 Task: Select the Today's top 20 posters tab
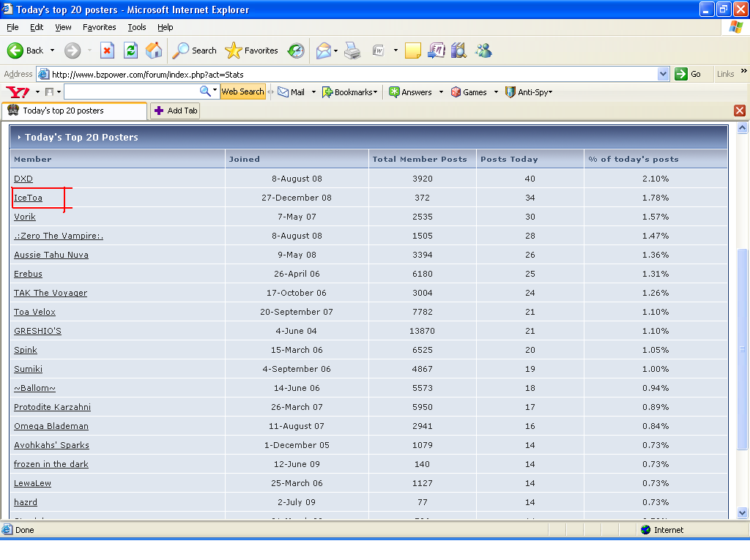63,111
